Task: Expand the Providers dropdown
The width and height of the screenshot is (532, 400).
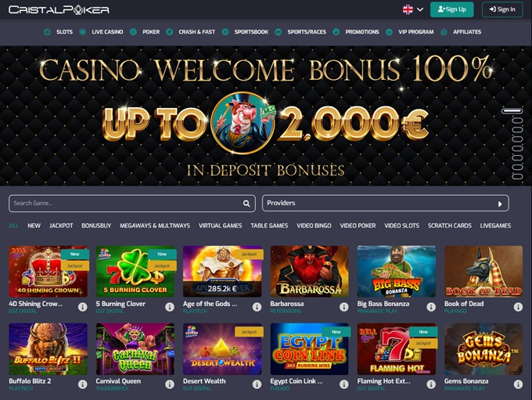Action: (x=386, y=203)
